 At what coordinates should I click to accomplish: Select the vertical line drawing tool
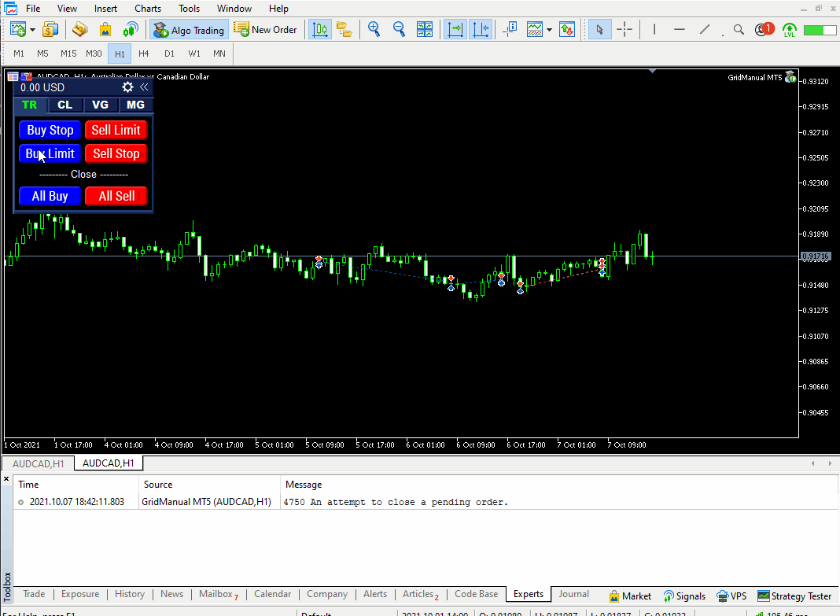click(x=654, y=29)
